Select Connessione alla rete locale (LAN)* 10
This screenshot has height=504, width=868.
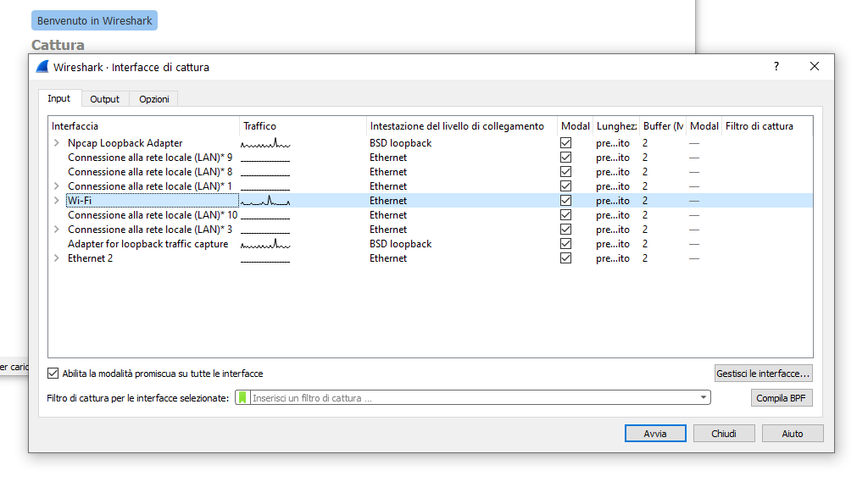(x=153, y=214)
